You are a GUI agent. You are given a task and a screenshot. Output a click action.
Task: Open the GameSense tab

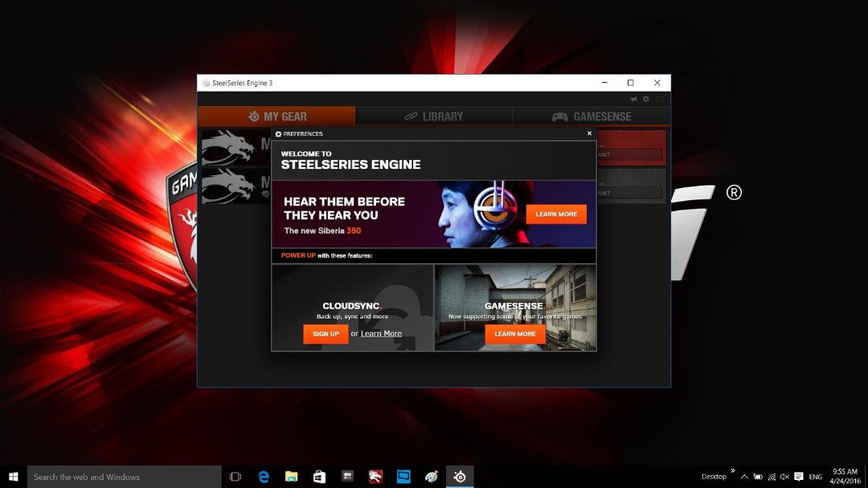(x=592, y=117)
